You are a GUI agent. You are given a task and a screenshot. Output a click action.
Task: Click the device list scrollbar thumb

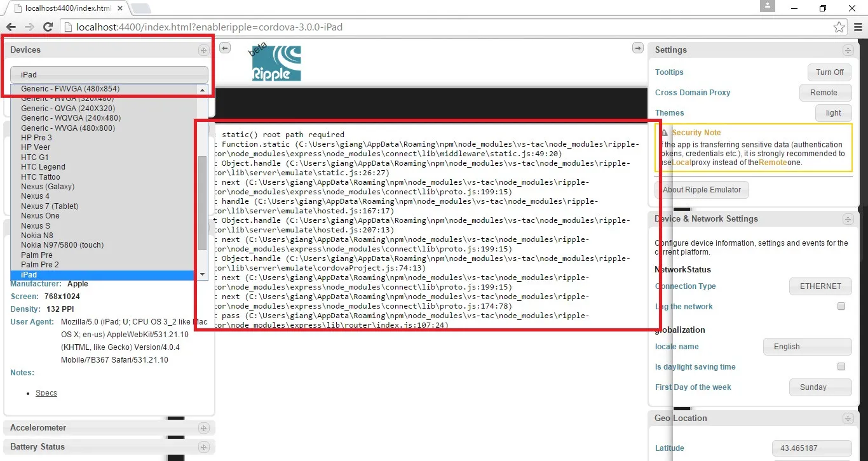point(203,203)
